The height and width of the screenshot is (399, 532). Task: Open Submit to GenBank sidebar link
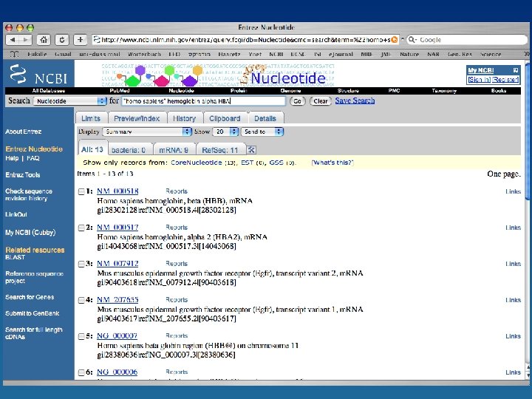tap(33, 313)
